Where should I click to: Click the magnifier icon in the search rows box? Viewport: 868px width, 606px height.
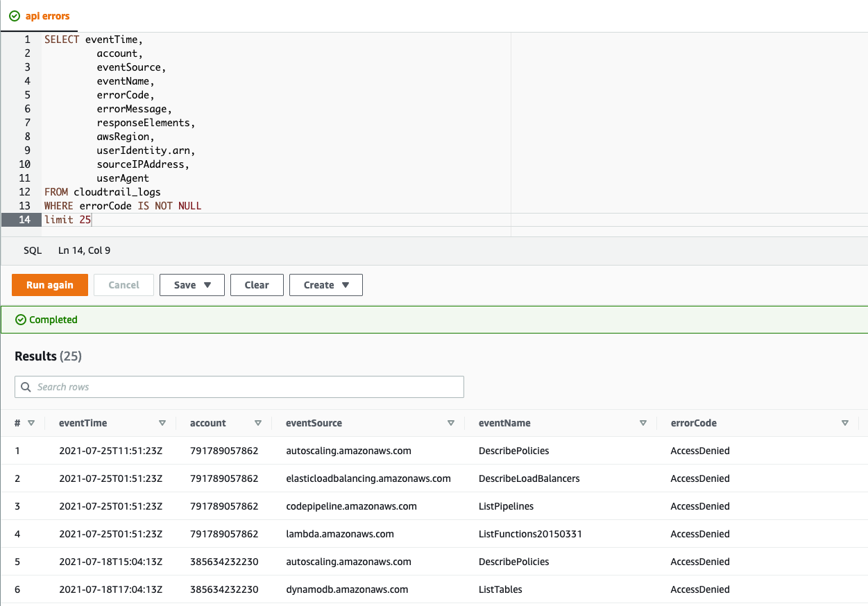(26, 387)
